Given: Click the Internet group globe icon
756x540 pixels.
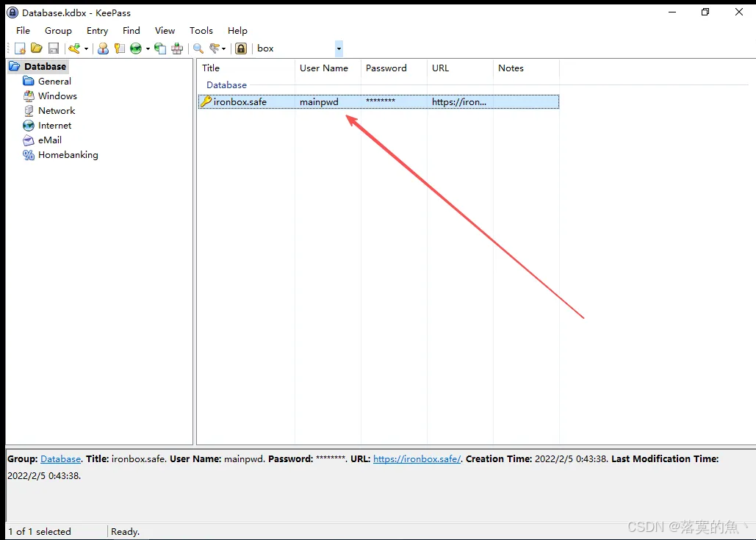Looking at the screenshot, I should coord(29,126).
